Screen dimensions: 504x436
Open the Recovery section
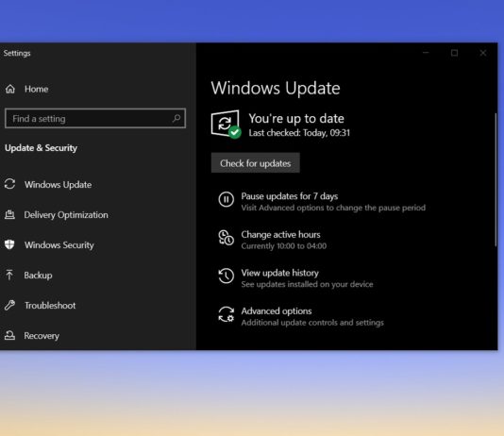[42, 336]
